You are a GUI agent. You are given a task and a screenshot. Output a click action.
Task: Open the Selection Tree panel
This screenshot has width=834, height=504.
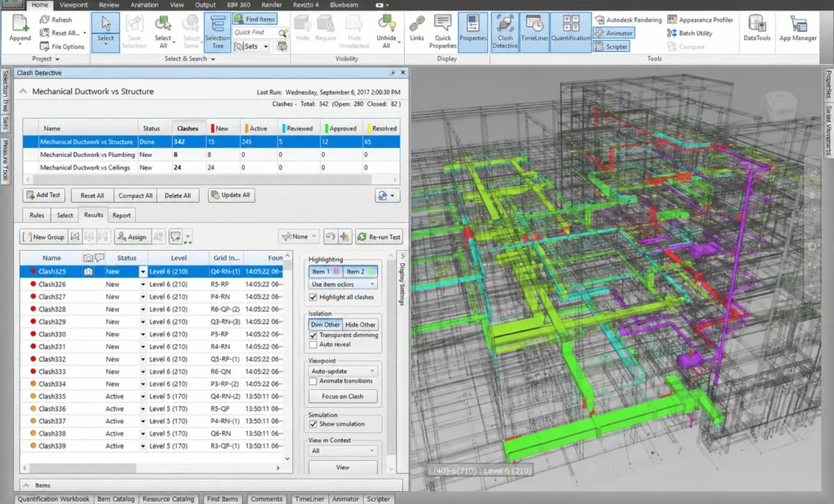(217, 32)
